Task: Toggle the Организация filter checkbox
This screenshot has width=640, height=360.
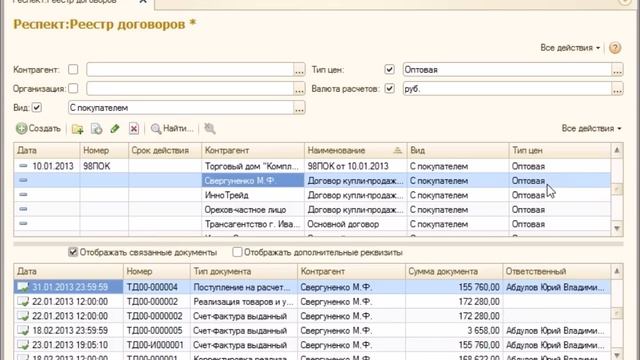Action: (x=73, y=88)
